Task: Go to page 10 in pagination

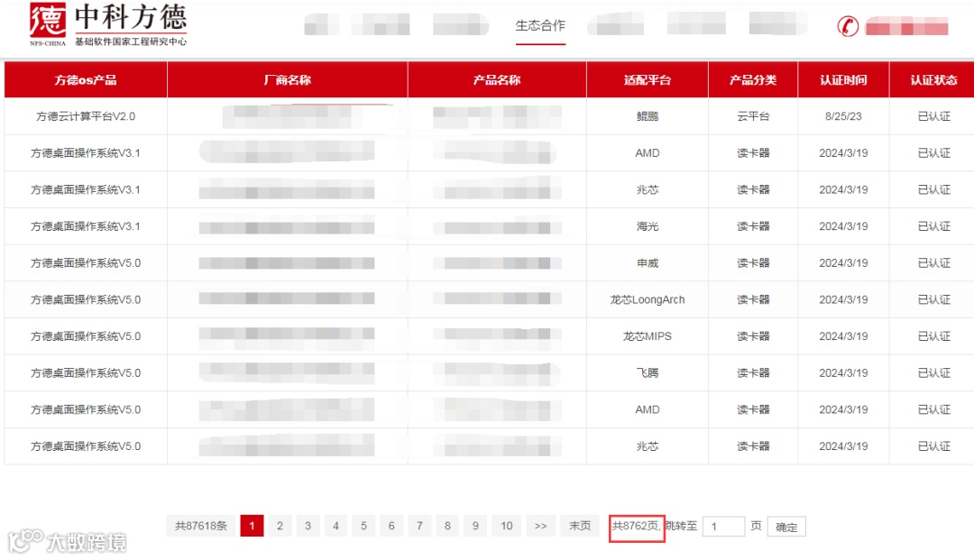Action: click(507, 526)
